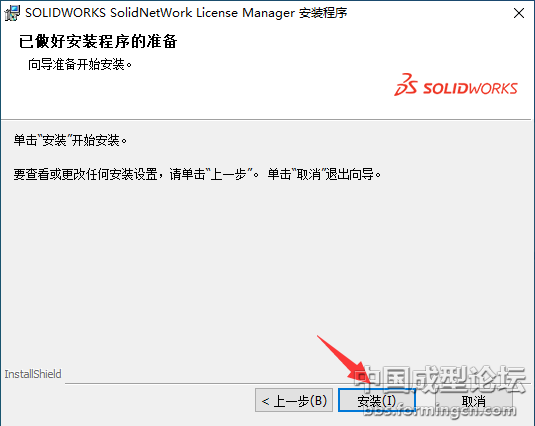The height and width of the screenshot is (426, 535).
Task: Click the bbs.formingcn.com watermark URL
Action: pos(440,410)
